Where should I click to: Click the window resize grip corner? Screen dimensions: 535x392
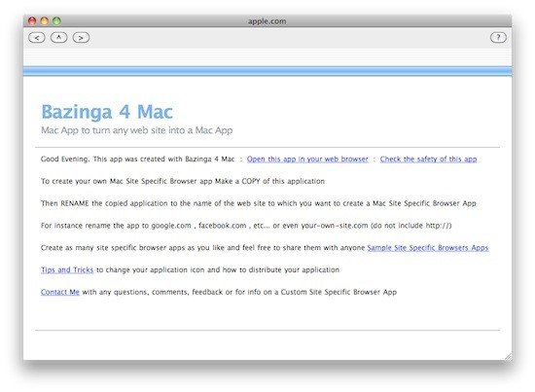click(x=508, y=357)
